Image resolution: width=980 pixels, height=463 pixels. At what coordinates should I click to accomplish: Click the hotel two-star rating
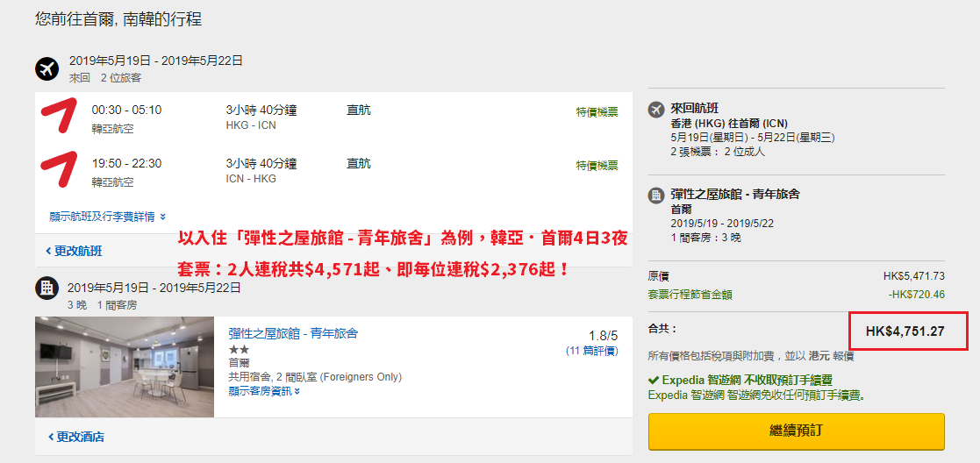click(x=239, y=350)
